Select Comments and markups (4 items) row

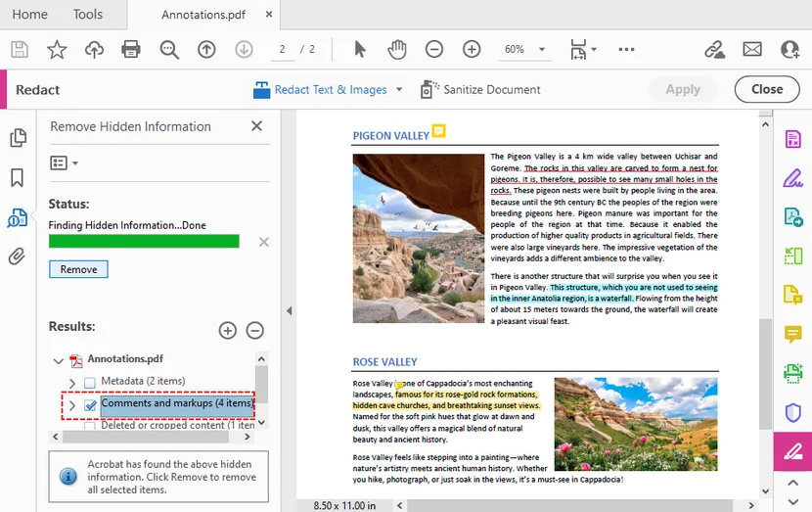(177, 403)
